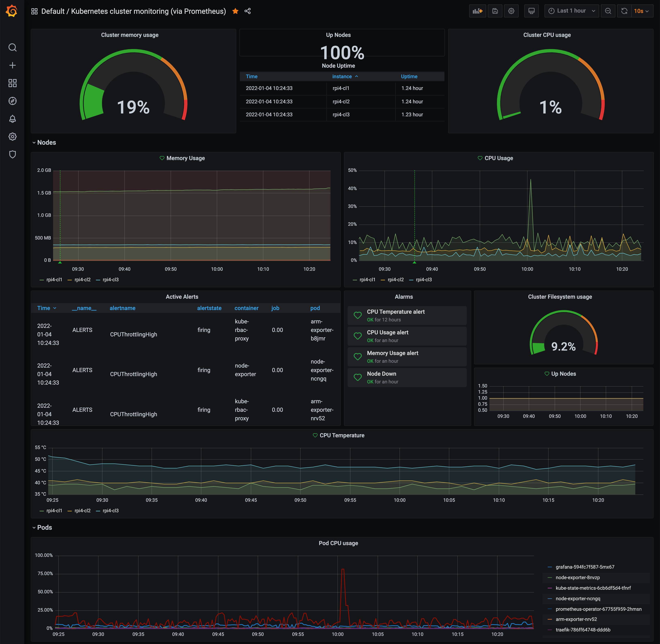
Task: Open the Alerting bell icon in sidebar
Action: click(x=13, y=119)
